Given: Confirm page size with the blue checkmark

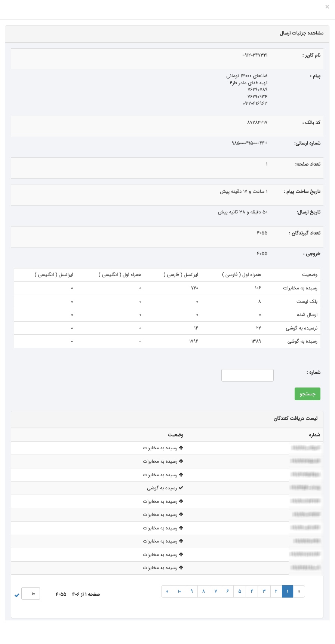Looking at the screenshot, I should [17, 595].
